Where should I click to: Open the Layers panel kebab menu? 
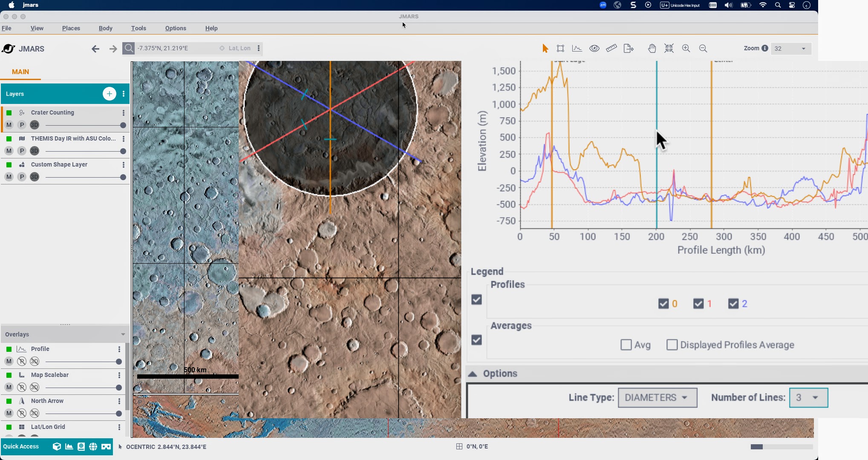click(x=124, y=94)
